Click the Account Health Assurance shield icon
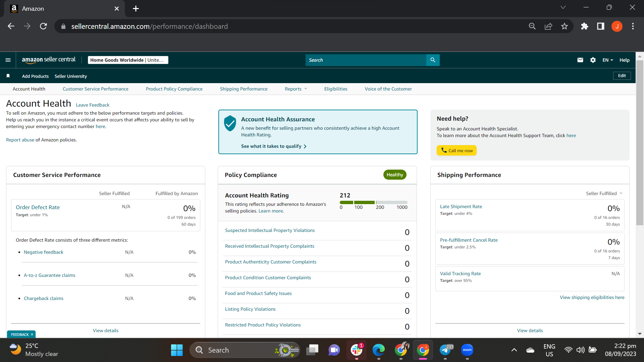This screenshot has height=362, width=644. click(x=230, y=123)
